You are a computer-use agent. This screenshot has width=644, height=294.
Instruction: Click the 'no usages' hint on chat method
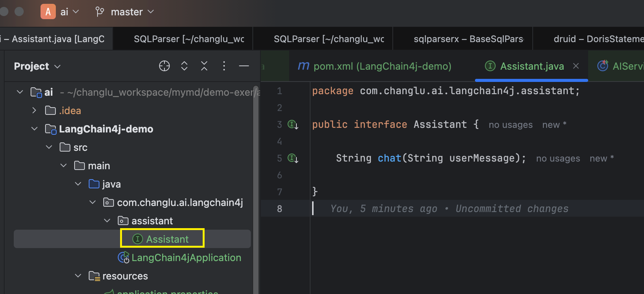tap(558, 158)
